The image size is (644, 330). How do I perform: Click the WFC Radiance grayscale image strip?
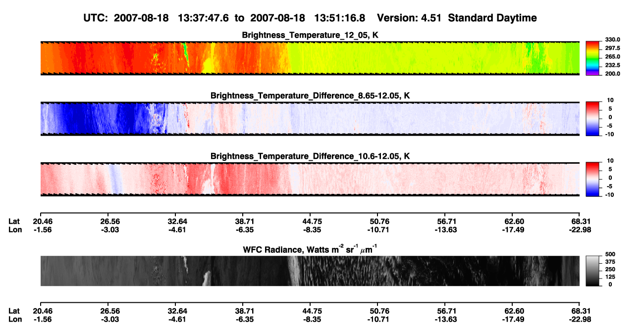pos(310,271)
